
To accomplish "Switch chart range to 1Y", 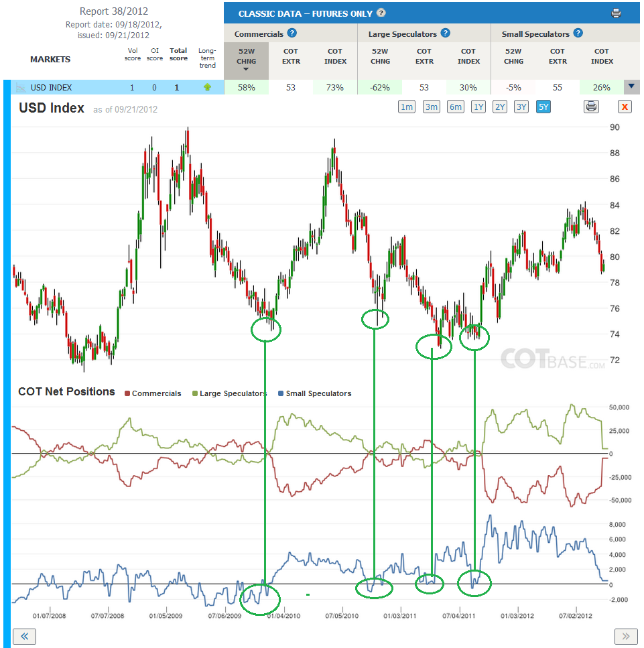I will 478,107.
